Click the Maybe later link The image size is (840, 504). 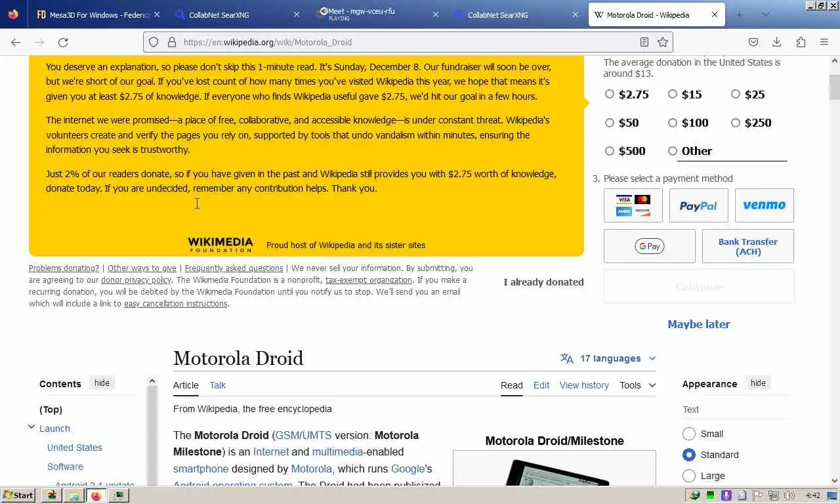698,324
